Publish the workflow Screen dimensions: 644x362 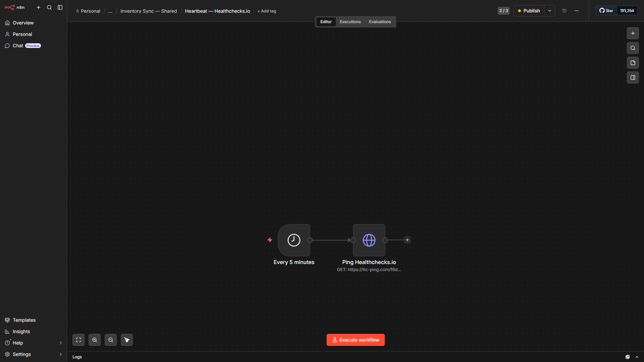(529, 11)
